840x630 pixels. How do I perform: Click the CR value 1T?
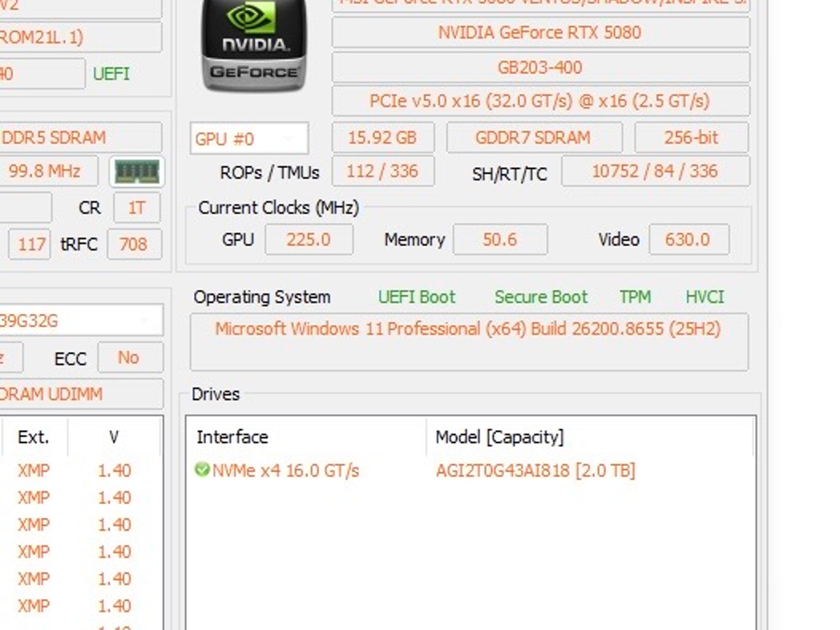point(137,208)
